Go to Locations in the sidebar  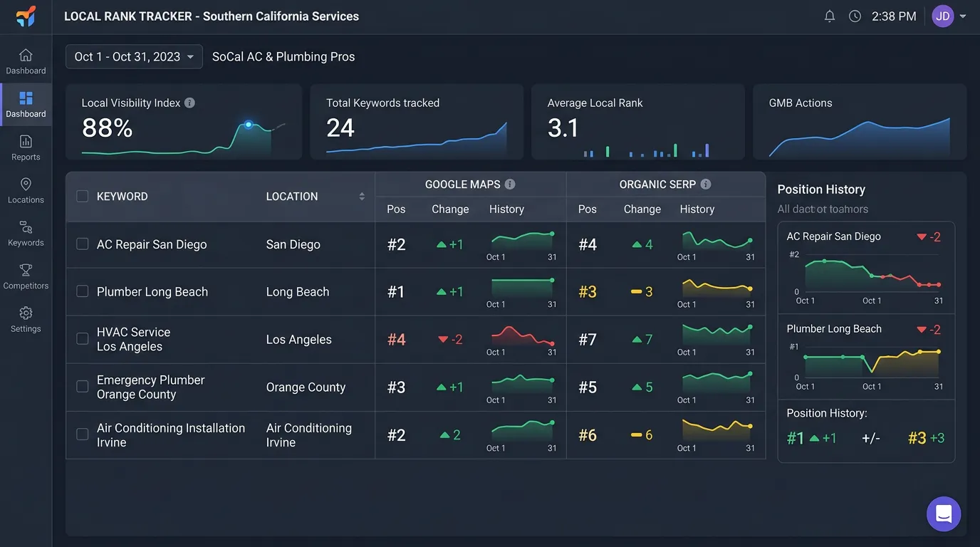(x=26, y=191)
